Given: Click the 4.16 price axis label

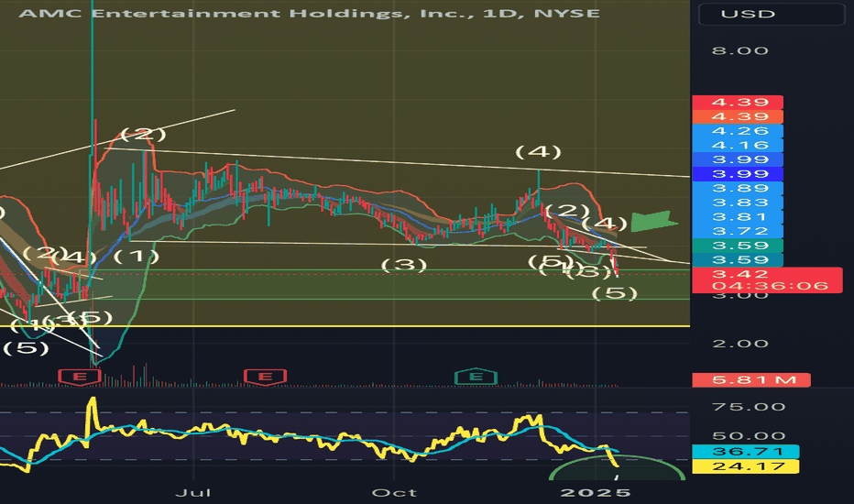Looking at the screenshot, I should [x=738, y=145].
